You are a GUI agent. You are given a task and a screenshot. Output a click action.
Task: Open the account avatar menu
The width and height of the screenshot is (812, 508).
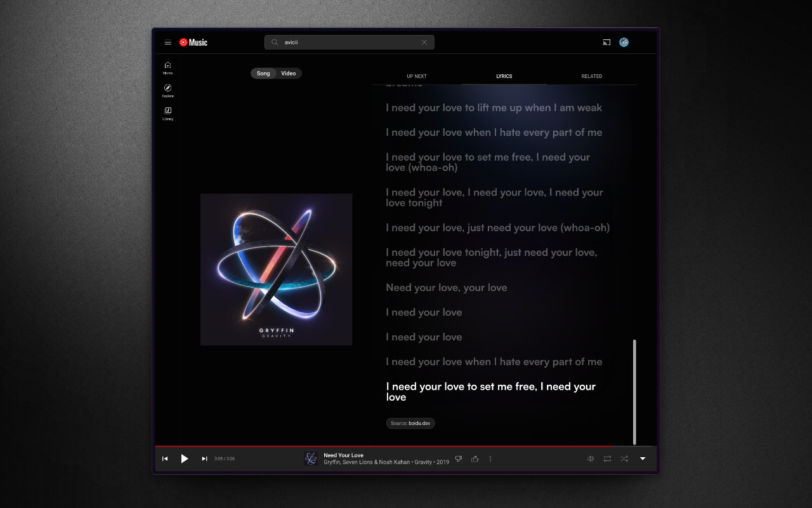point(624,43)
